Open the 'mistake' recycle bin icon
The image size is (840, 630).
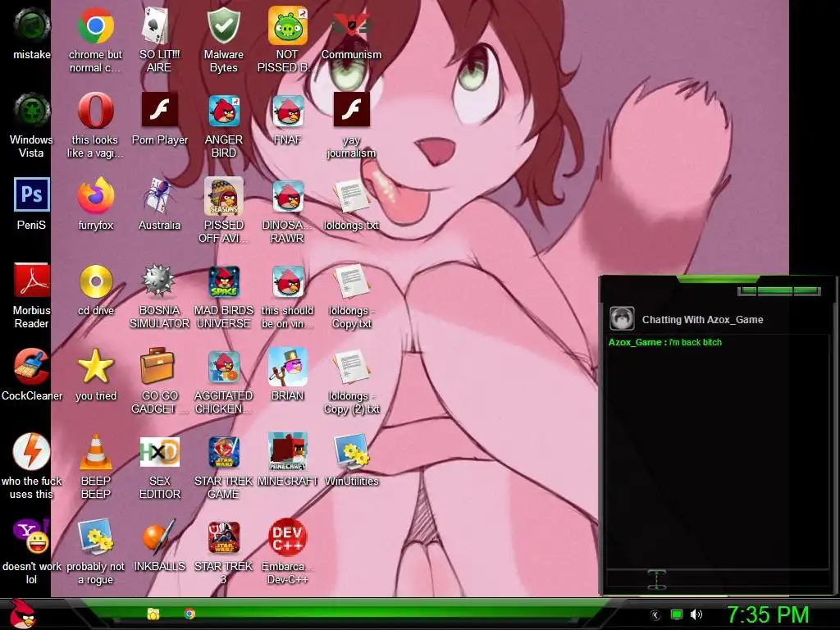tap(32, 25)
